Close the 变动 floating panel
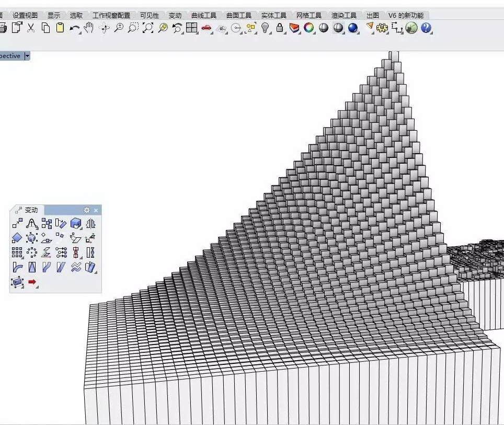 click(96, 210)
